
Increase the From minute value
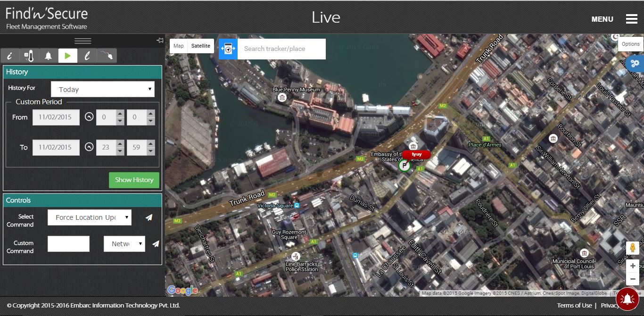point(150,113)
